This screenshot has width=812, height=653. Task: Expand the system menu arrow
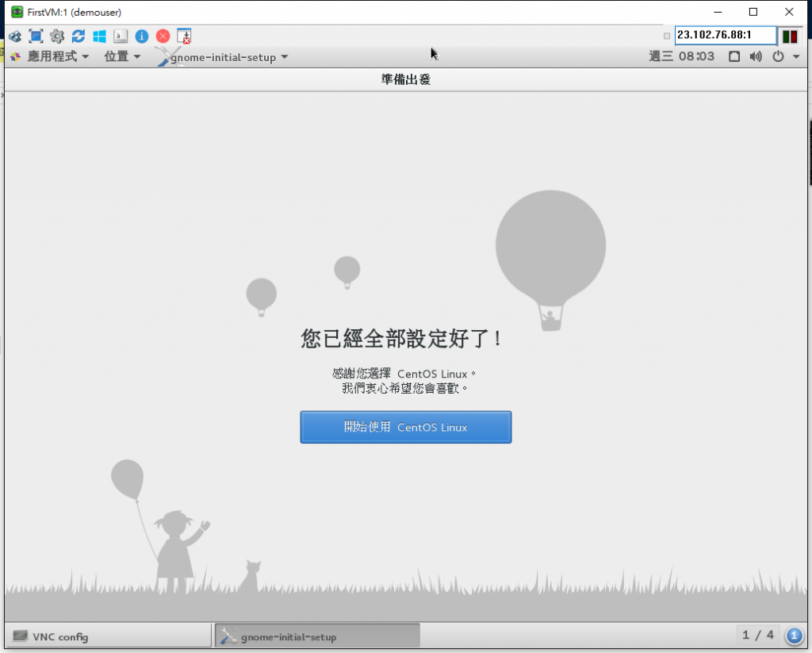pos(796,56)
